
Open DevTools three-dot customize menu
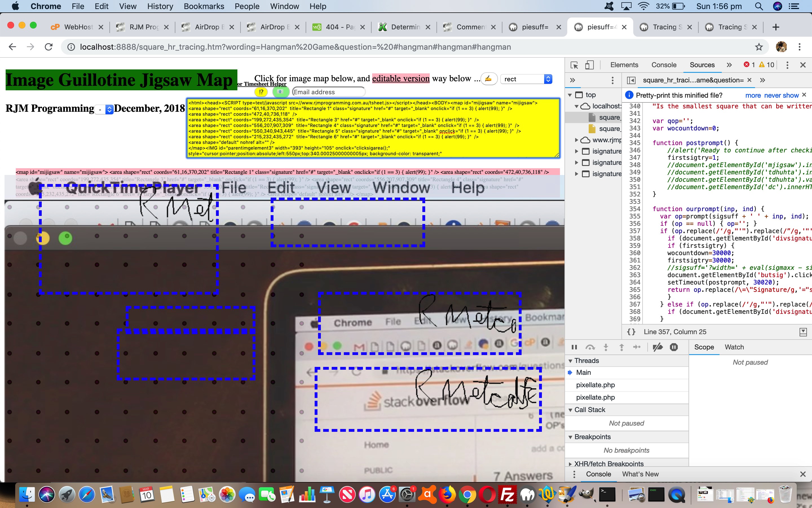click(x=787, y=65)
